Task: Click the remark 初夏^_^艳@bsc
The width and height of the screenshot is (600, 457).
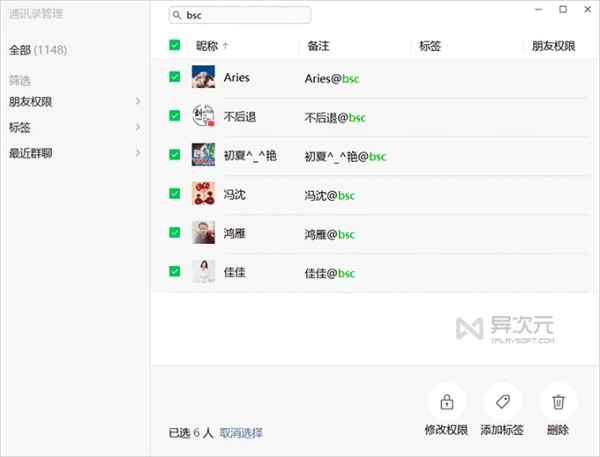Action: click(346, 157)
